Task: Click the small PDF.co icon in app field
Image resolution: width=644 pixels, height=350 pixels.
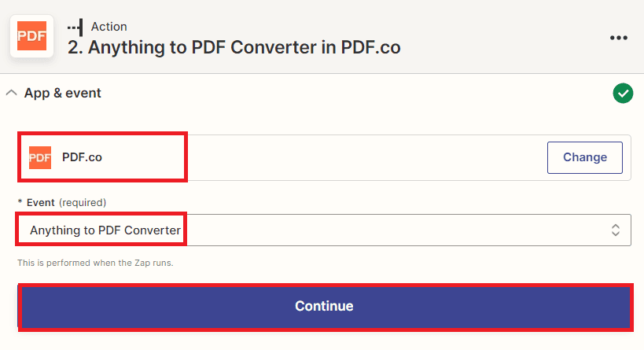Action: [40, 157]
